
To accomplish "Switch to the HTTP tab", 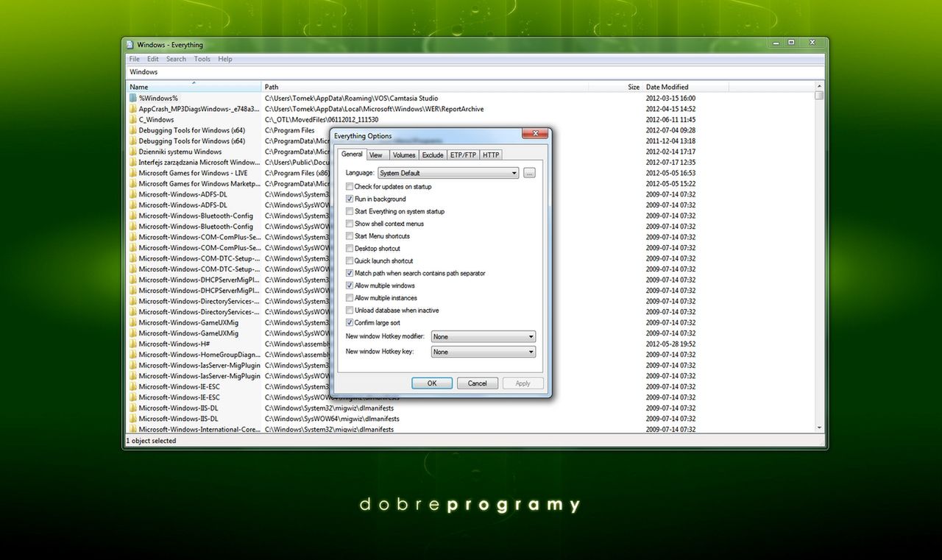I will tap(491, 155).
